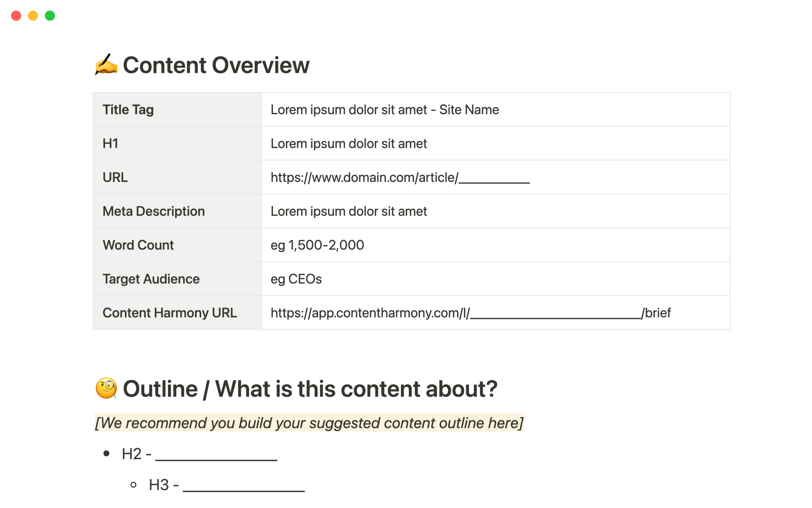Click the Word Count value cell

tap(317, 245)
